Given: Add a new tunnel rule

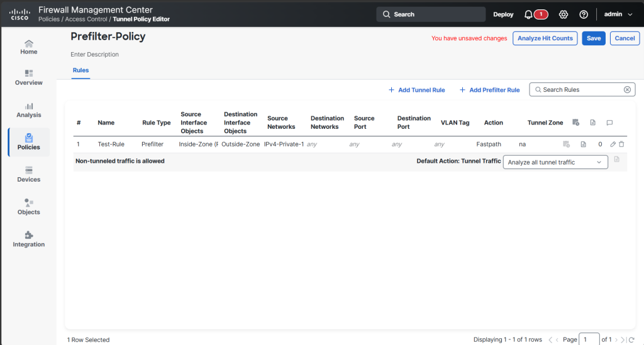Looking at the screenshot, I should click(416, 90).
